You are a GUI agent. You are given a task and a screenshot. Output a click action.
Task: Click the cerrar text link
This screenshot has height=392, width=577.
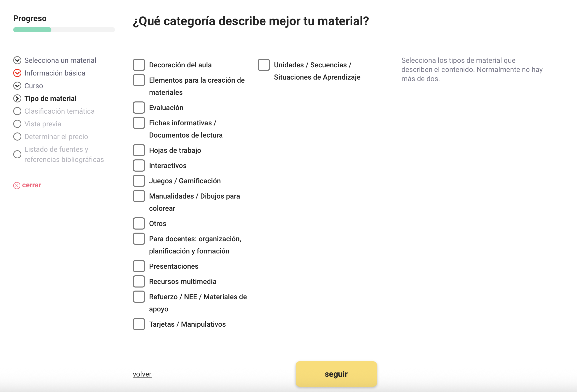coord(32,185)
